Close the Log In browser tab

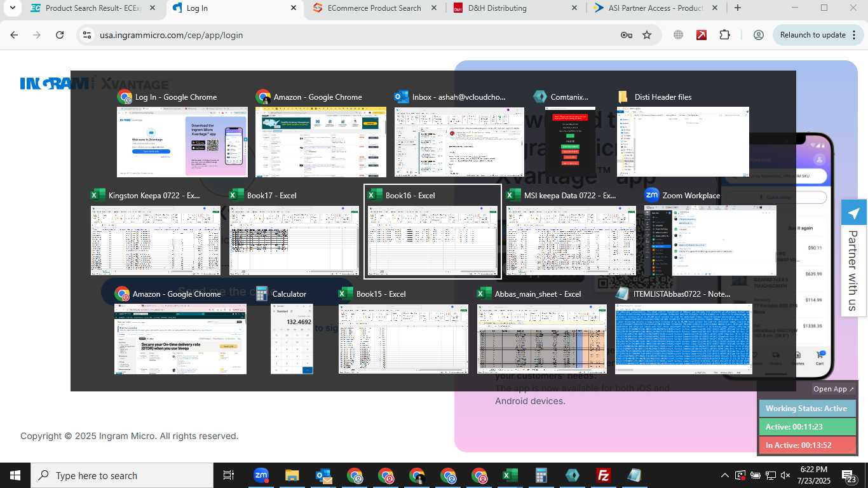(x=293, y=8)
